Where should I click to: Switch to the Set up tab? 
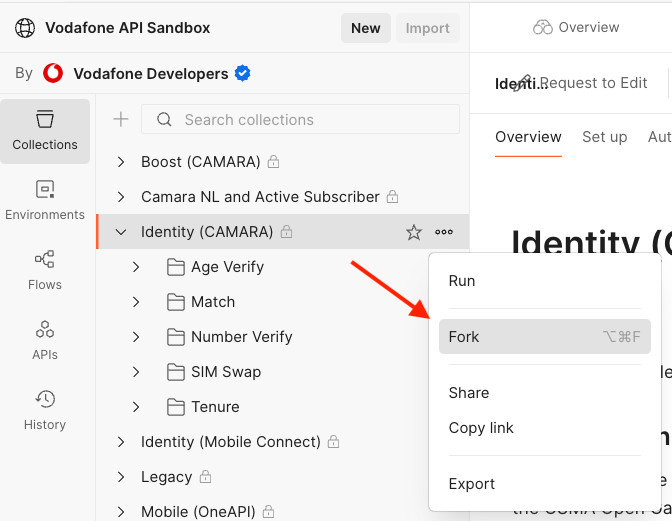coord(604,137)
